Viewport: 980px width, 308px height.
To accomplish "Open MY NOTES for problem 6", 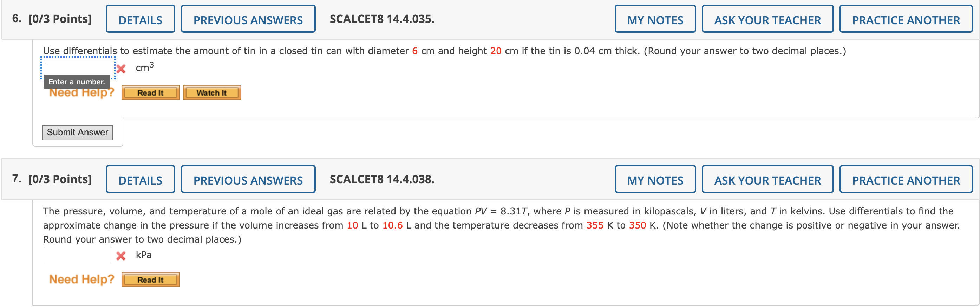I will tap(655, 19).
